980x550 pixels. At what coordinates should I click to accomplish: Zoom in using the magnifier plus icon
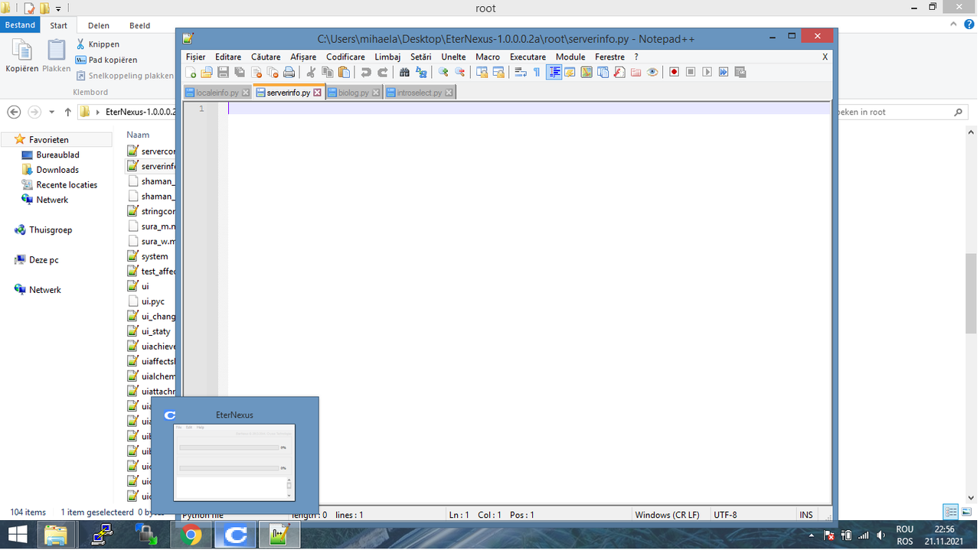pos(443,73)
